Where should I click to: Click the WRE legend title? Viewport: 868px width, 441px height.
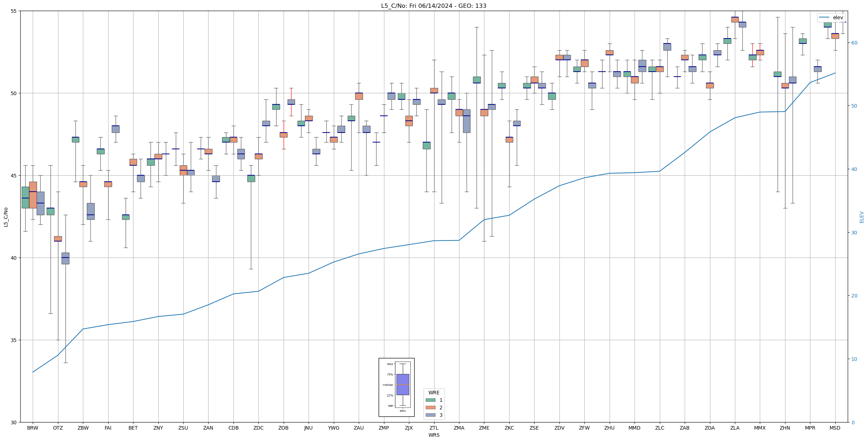click(434, 393)
